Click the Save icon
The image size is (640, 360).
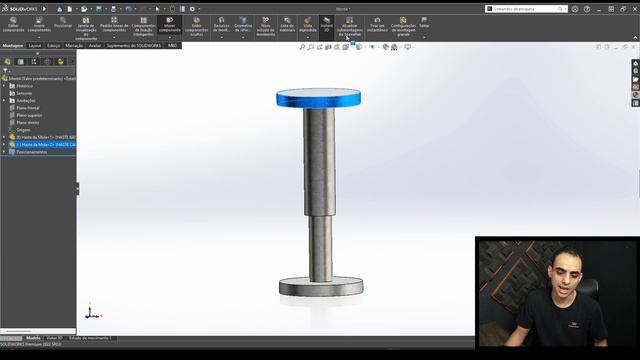pos(99,9)
